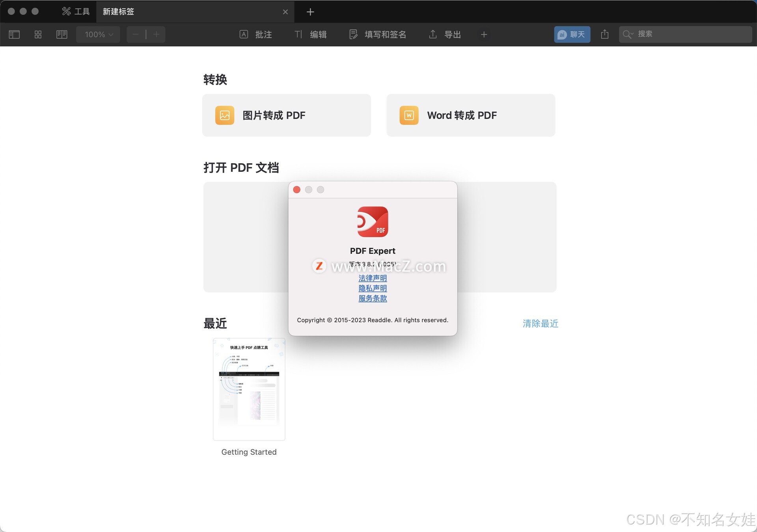757x532 pixels.
Task: Open the Getting Started thumbnail
Action: (x=249, y=389)
